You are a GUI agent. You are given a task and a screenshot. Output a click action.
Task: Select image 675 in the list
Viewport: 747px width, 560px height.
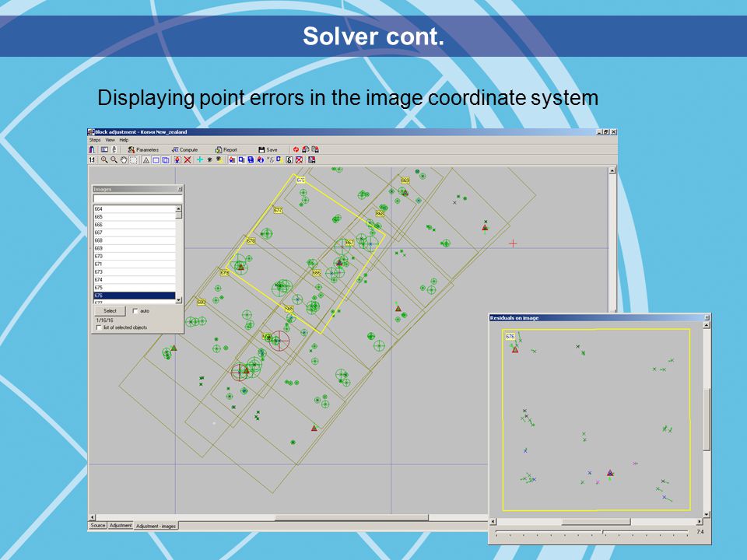click(135, 288)
